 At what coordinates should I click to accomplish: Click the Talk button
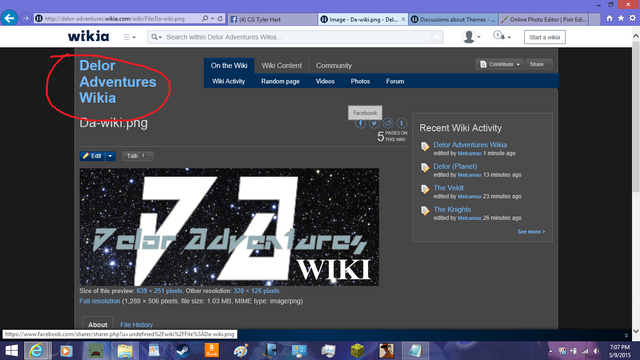(137, 156)
